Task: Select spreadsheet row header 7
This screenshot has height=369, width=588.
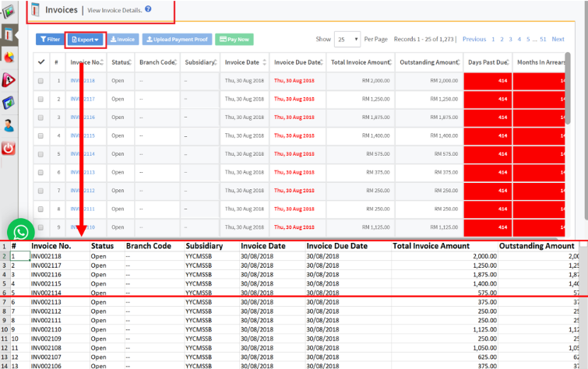Action: click(4, 302)
